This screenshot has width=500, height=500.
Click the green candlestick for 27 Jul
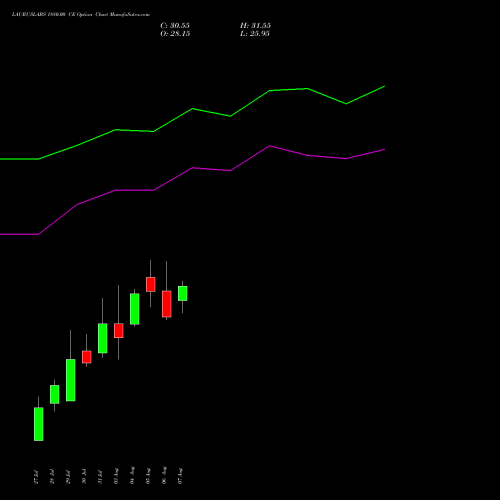39,424
